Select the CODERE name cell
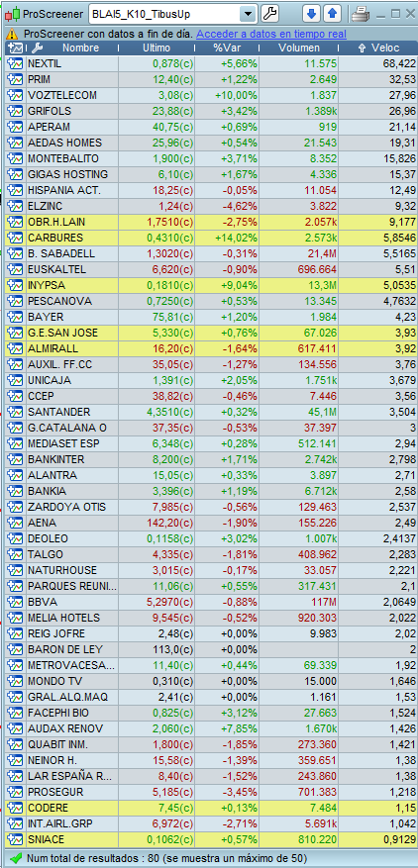The height and width of the screenshot is (868, 418). pyautogui.click(x=72, y=808)
